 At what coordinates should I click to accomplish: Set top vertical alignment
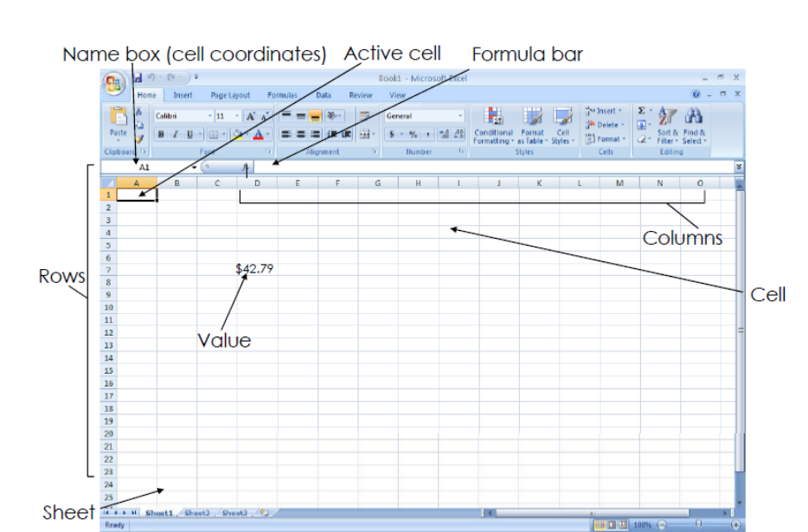coord(286,116)
